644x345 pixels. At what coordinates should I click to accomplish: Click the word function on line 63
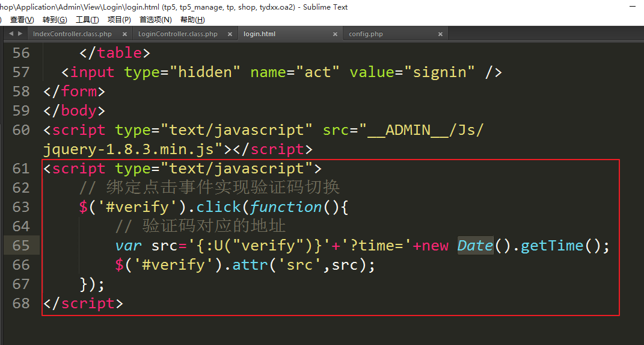[x=286, y=207]
